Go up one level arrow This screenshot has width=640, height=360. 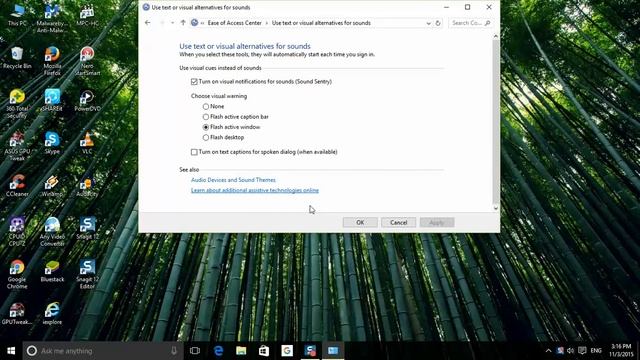click(183, 23)
